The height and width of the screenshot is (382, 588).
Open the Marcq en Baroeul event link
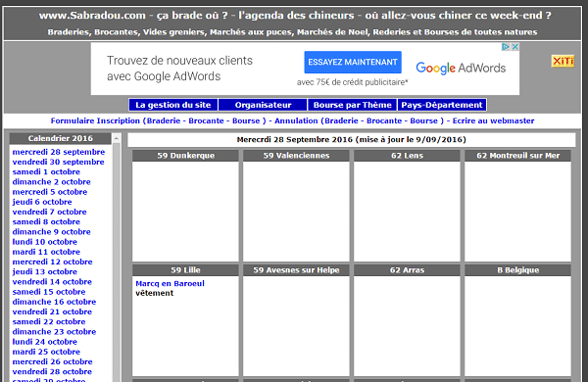[x=170, y=283]
